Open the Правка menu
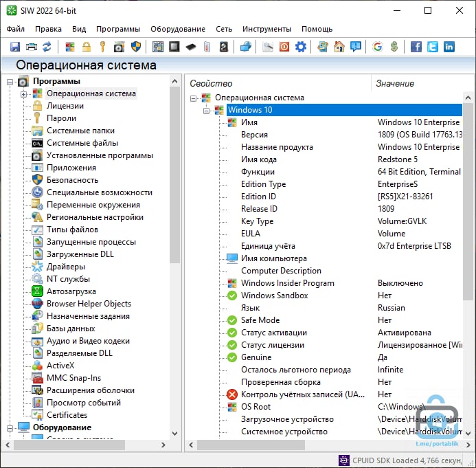Screen dimensions: 476x468 pyautogui.click(x=48, y=29)
